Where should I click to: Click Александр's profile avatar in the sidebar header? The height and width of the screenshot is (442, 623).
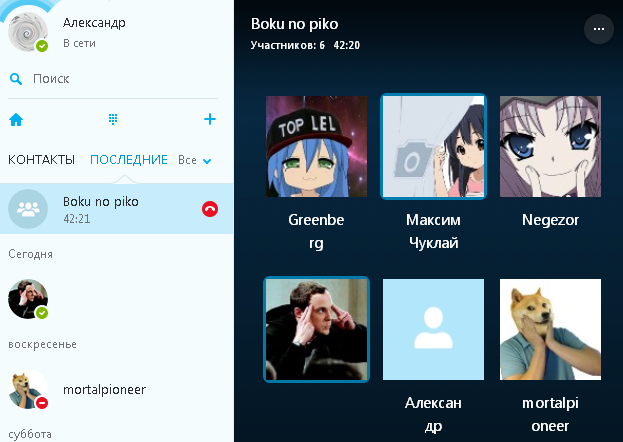coord(28,32)
